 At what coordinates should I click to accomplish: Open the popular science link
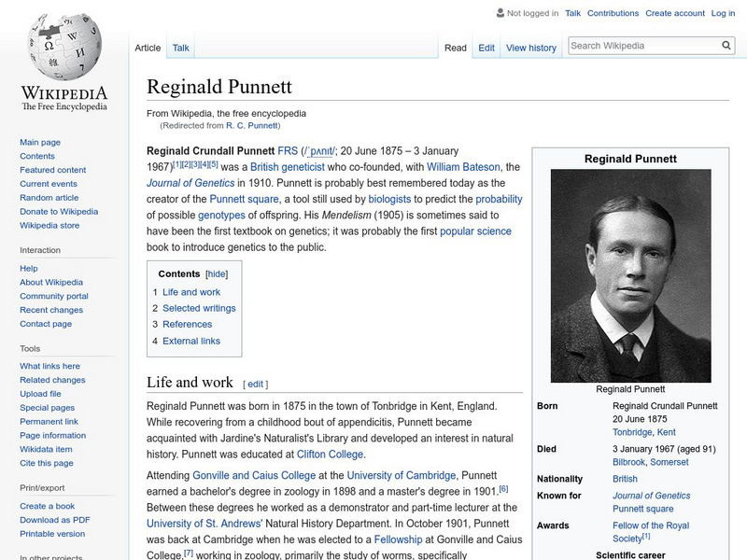click(x=475, y=231)
